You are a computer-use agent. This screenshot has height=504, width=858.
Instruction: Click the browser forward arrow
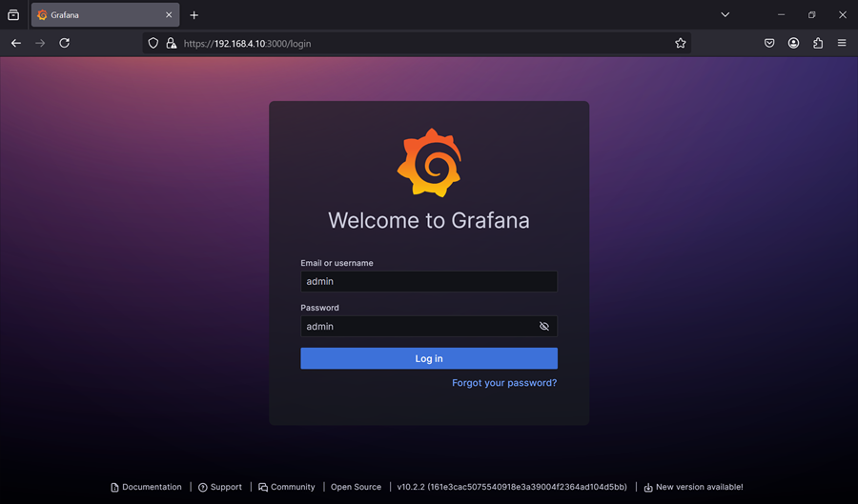click(x=40, y=43)
